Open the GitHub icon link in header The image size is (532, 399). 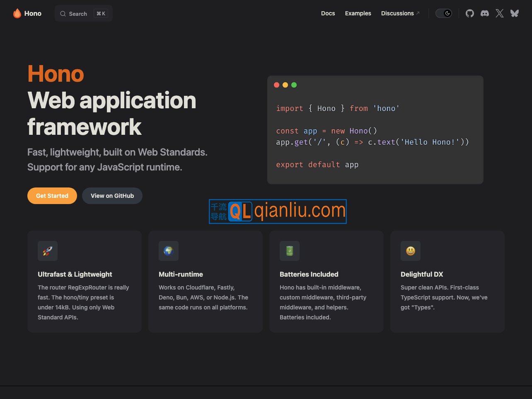click(x=469, y=13)
